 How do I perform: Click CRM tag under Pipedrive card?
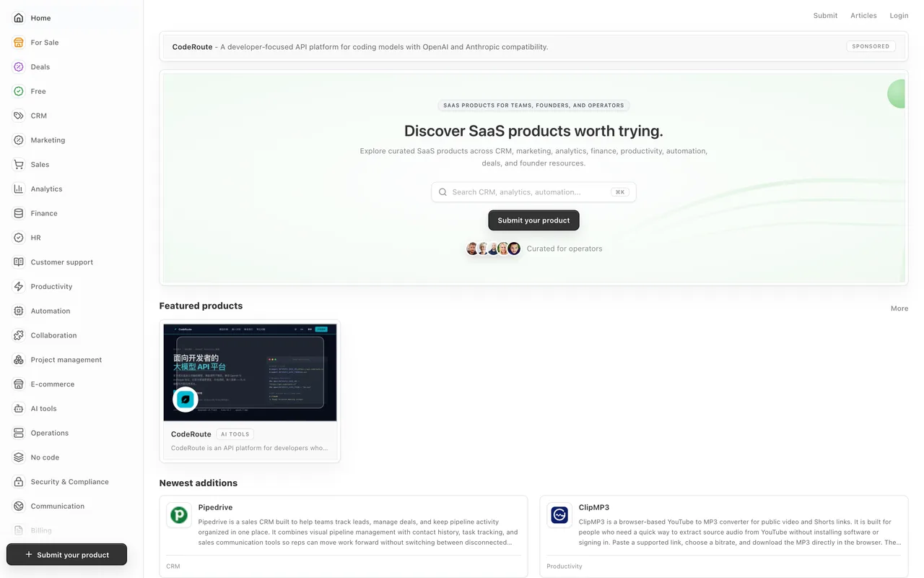tap(173, 566)
